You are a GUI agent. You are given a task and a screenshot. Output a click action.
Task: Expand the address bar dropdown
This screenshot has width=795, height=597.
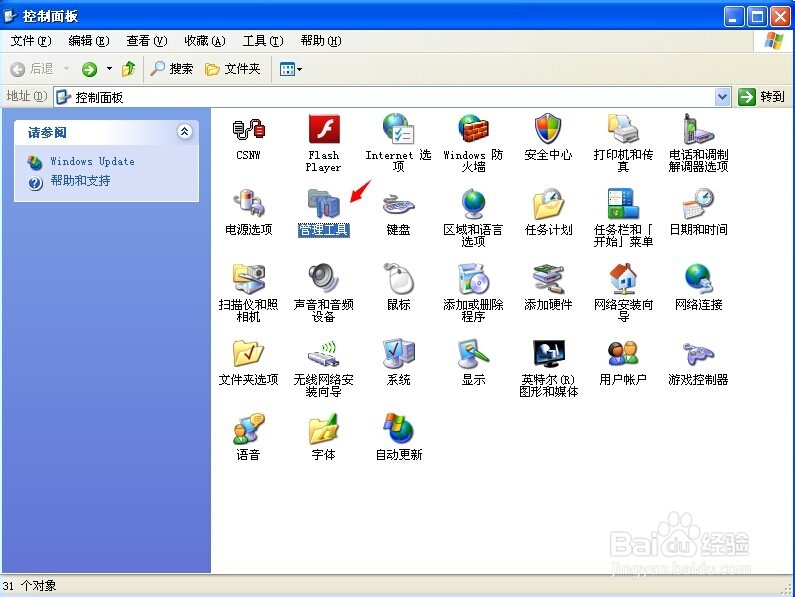point(722,96)
